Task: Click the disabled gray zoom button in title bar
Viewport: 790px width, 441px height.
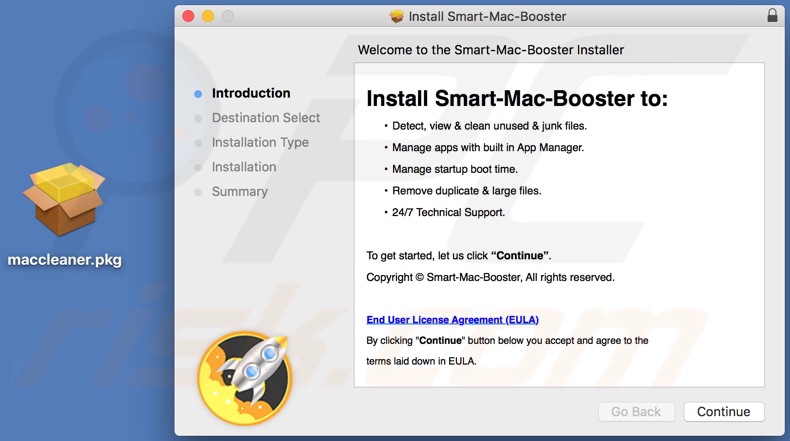Action: click(x=228, y=16)
